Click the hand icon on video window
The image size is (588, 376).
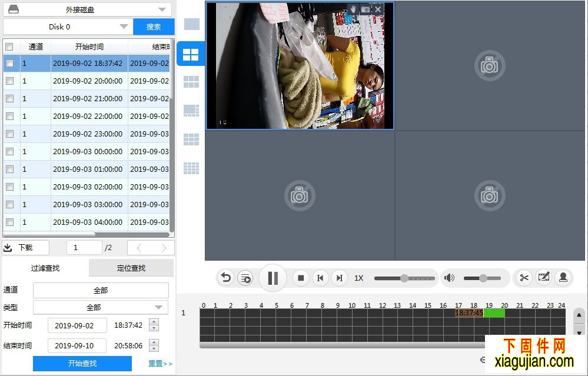(x=353, y=9)
